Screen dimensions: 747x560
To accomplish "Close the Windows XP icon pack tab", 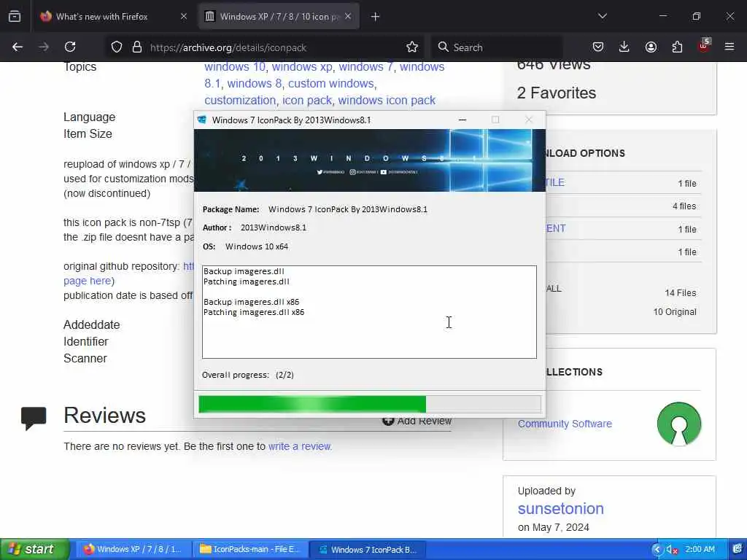I will (348, 17).
